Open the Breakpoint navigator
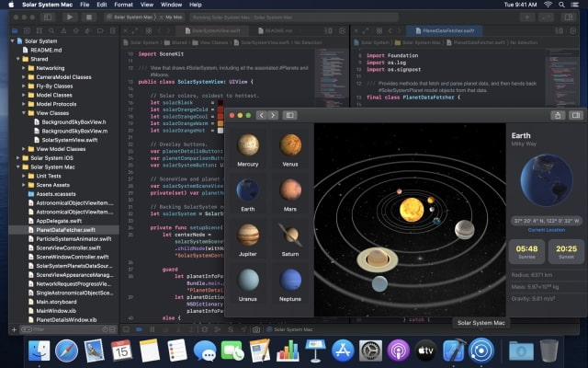588x368 pixels. pyautogui.click(x=100, y=30)
